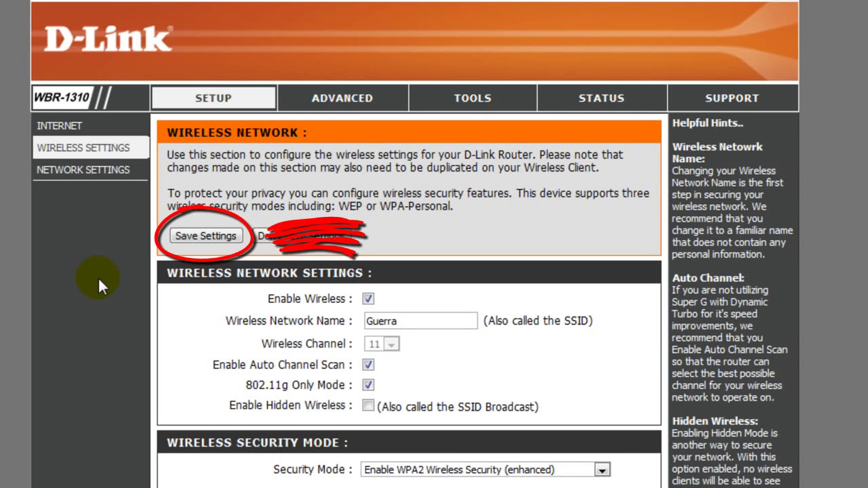
Task: Open NETWORK SETTINGS in the sidebar
Action: coord(83,169)
